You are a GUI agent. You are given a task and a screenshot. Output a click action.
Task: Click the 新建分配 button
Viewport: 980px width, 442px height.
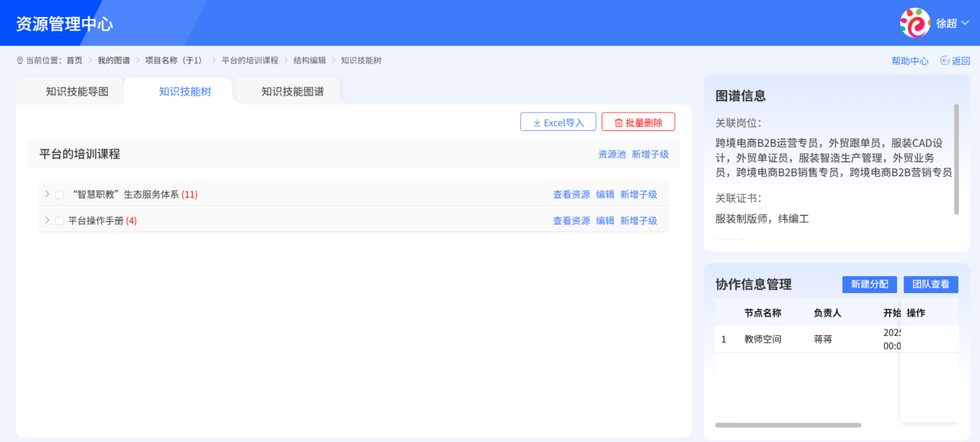869,284
